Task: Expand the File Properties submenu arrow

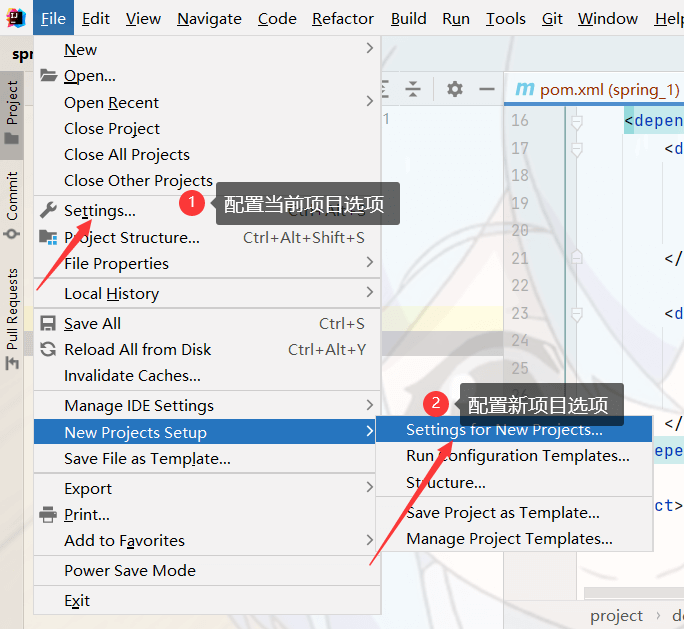Action: tap(370, 262)
